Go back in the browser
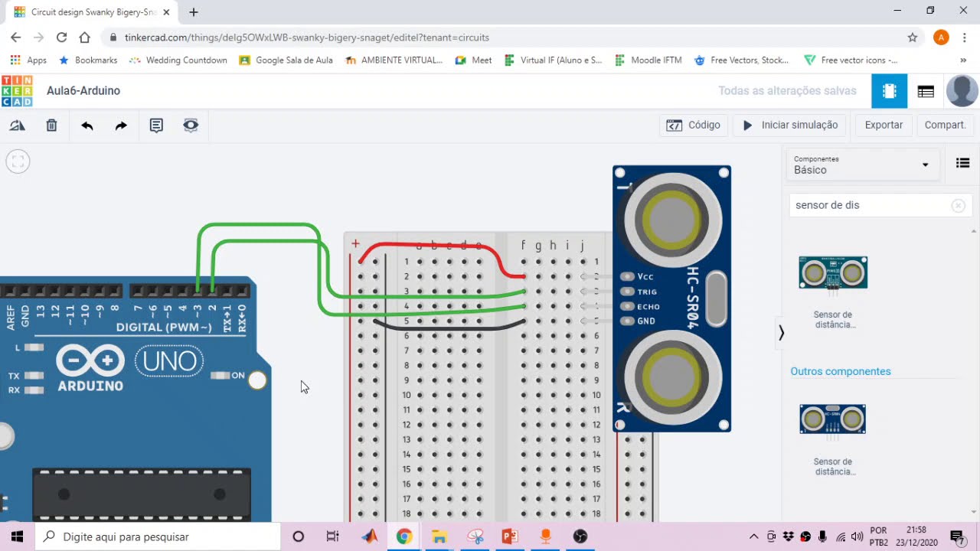Screen dimensions: 980x551 click(16, 37)
